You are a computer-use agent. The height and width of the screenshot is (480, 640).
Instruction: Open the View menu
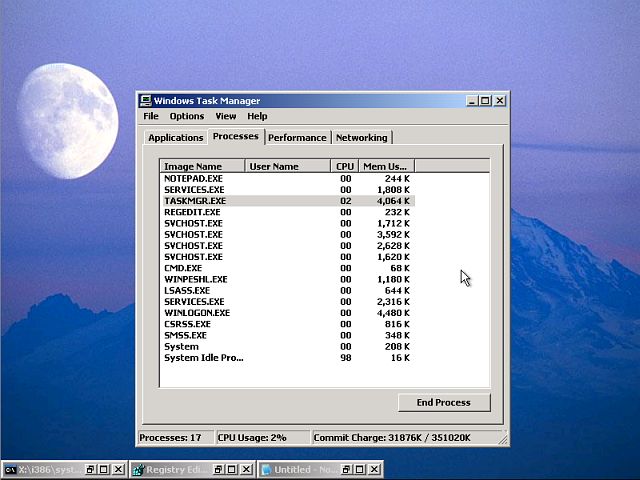click(226, 116)
